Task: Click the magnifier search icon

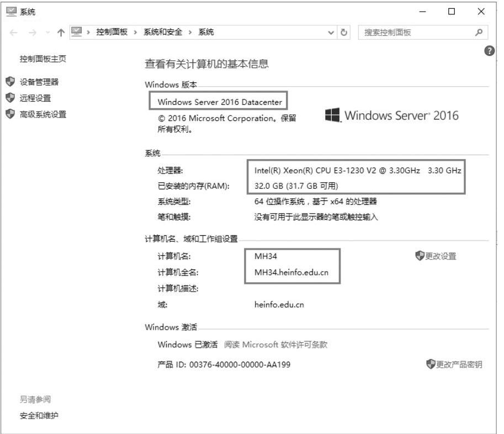Action: (479, 33)
